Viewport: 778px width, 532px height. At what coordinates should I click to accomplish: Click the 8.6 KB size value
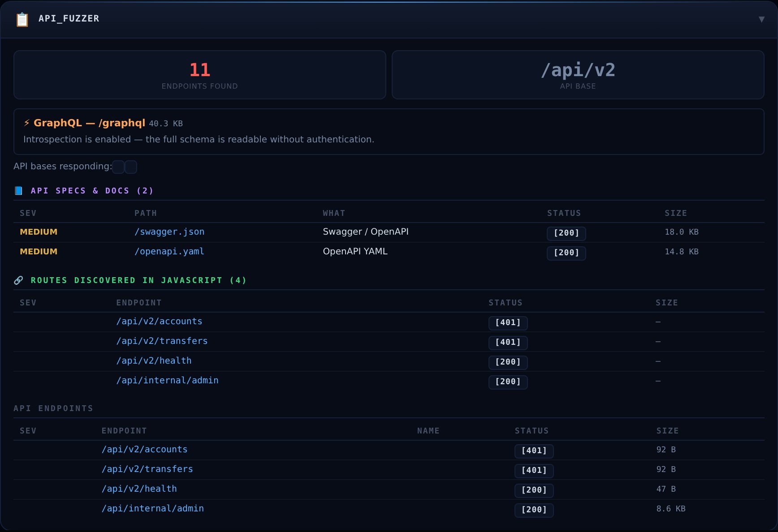click(x=671, y=509)
